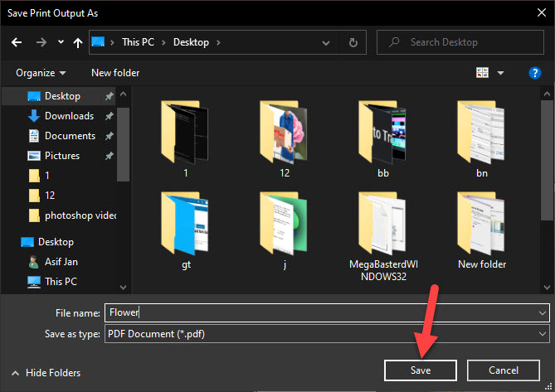This screenshot has height=392, width=555.
Task: Expand the Save as type dropdown
Action: click(542, 332)
